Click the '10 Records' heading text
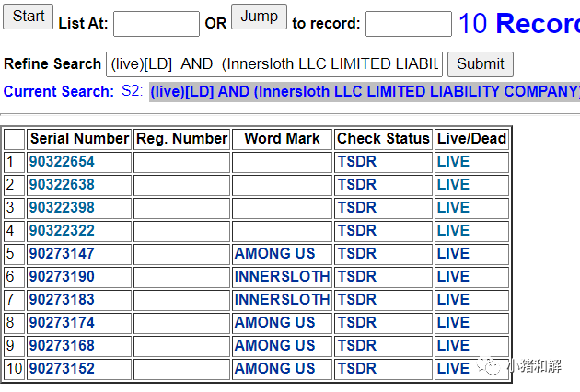The height and width of the screenshot is (392, 580). coord(519,24)
